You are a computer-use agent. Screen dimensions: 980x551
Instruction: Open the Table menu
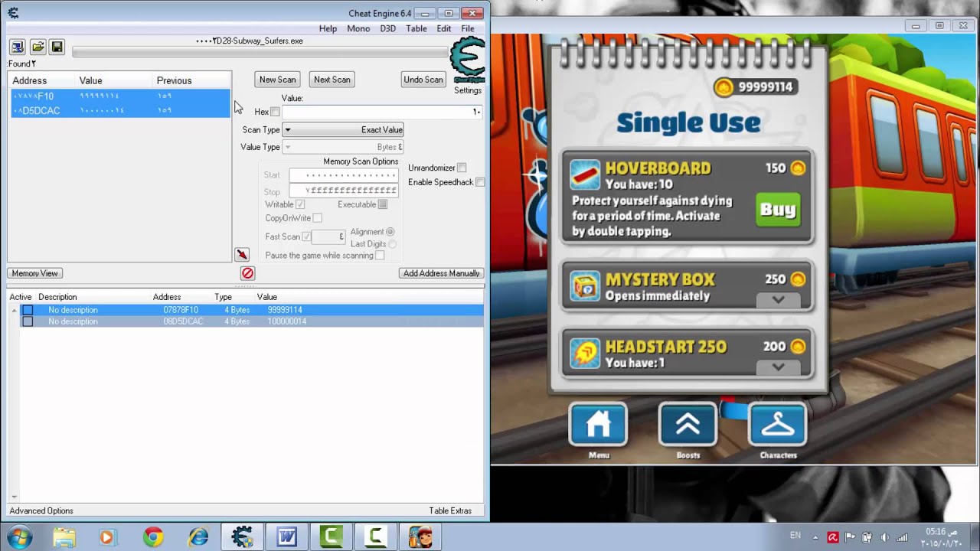[416, 28]
